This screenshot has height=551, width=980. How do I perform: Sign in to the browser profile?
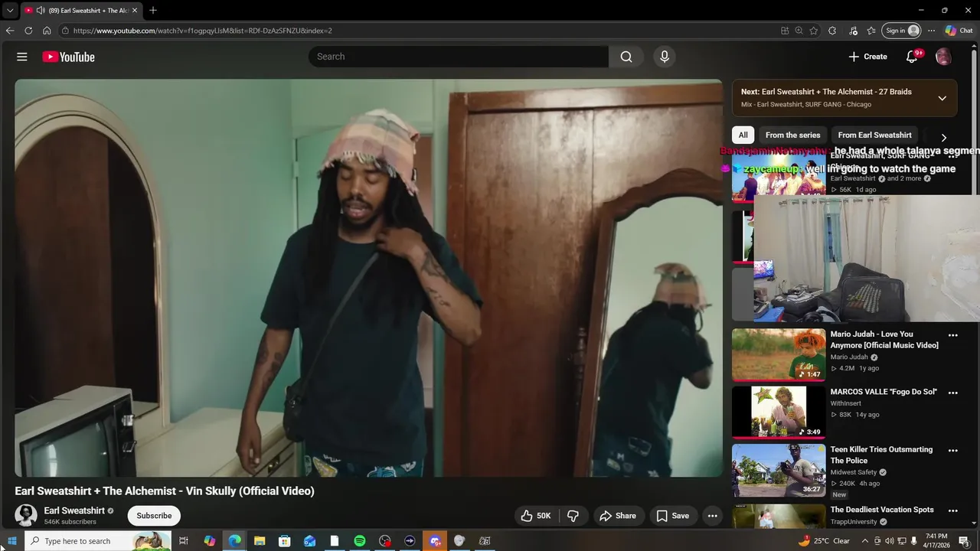pos(901,31)
